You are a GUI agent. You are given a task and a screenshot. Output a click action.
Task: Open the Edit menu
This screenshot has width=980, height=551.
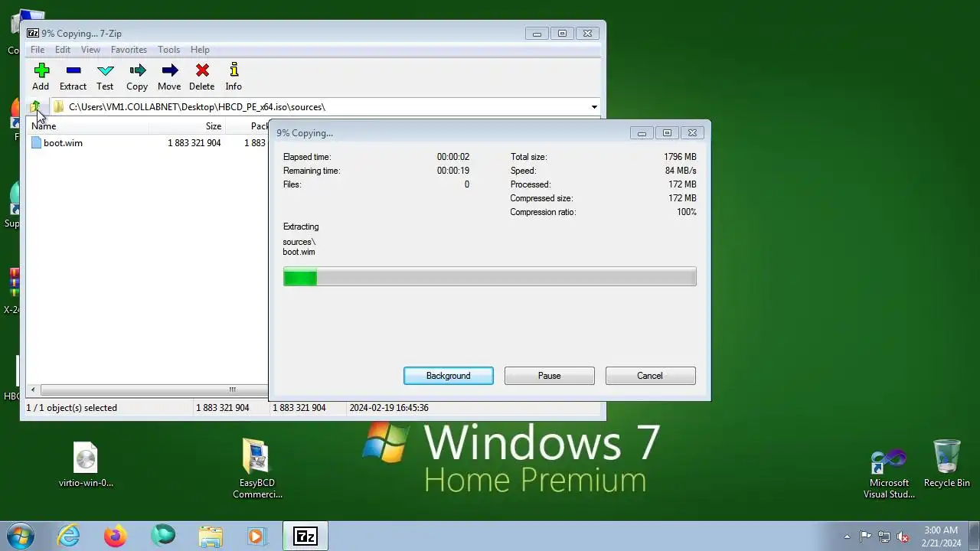point(63,50)
